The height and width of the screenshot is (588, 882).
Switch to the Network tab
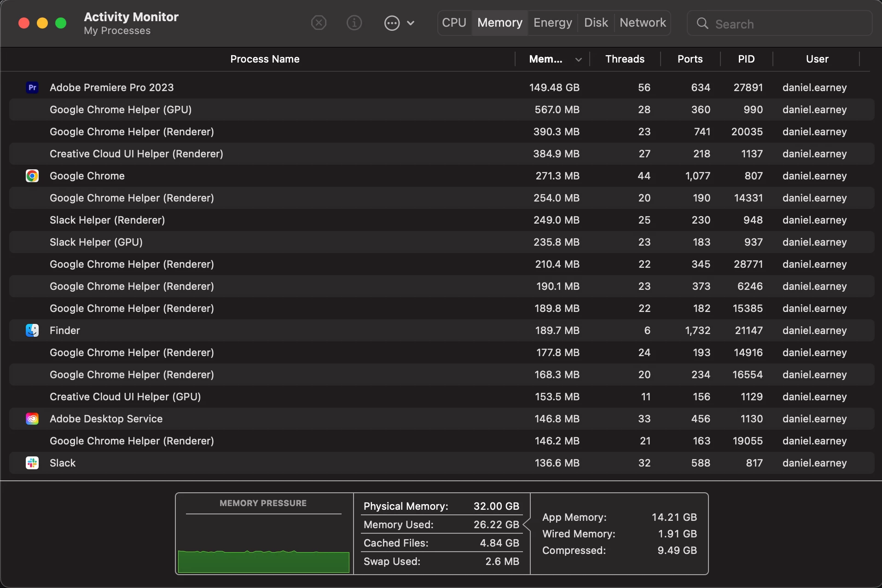click(x=643, y=23)
